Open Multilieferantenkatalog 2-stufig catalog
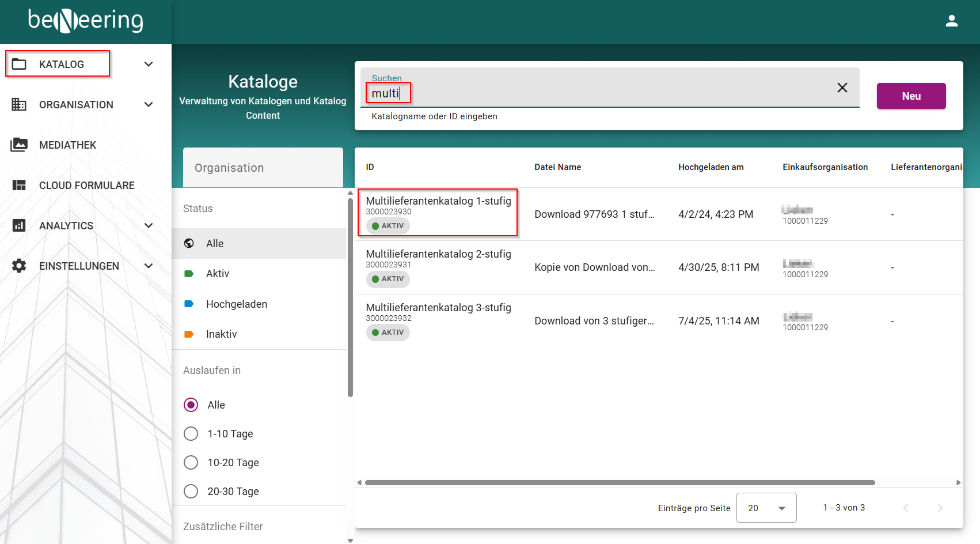 [x=438, y=254]
